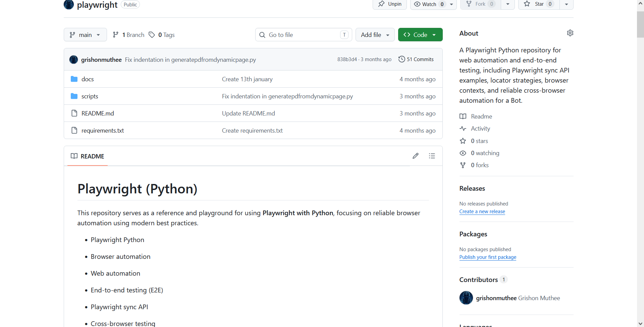View the 1 Branch link

point(128,35)
